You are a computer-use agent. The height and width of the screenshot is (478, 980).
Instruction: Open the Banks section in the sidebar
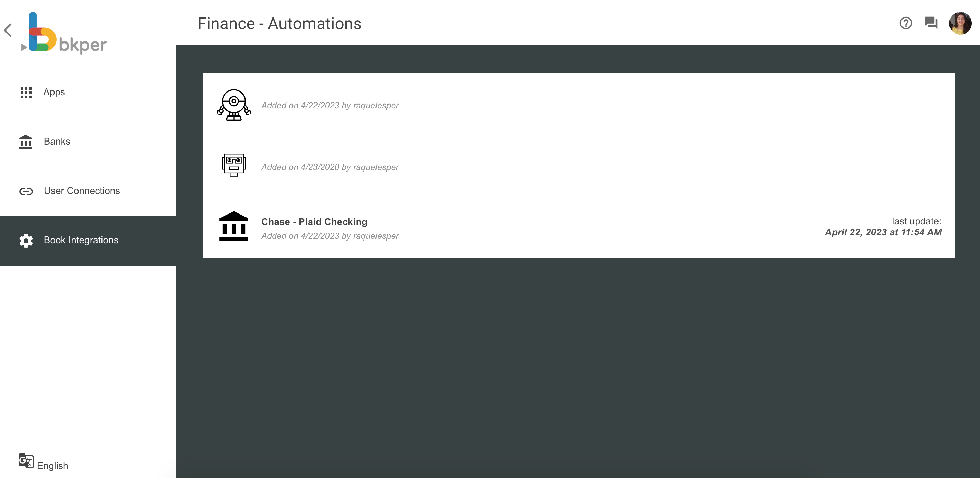57,141
